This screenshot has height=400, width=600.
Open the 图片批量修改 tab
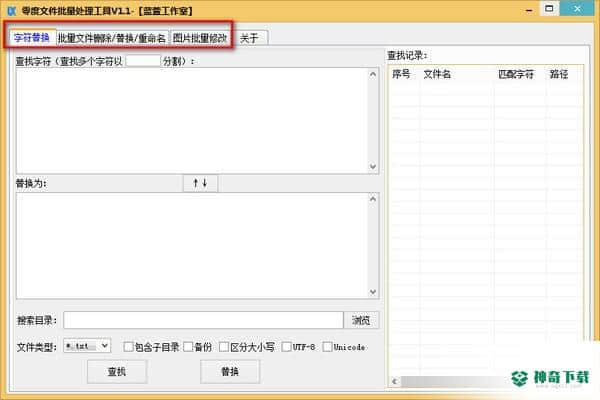200,38
